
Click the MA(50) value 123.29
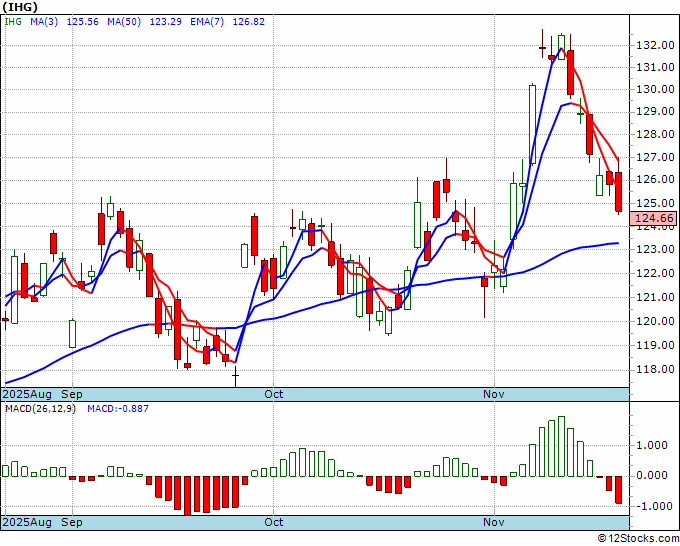166,22
